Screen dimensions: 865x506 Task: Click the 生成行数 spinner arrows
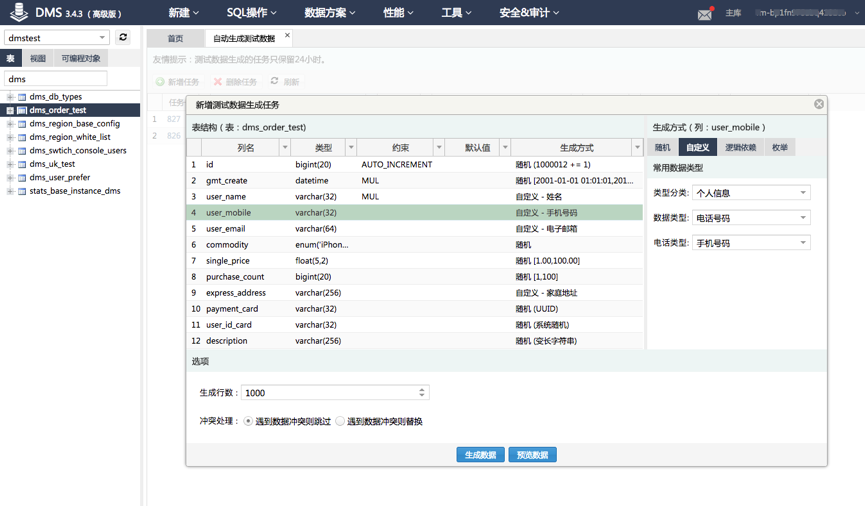coord(421,392)
